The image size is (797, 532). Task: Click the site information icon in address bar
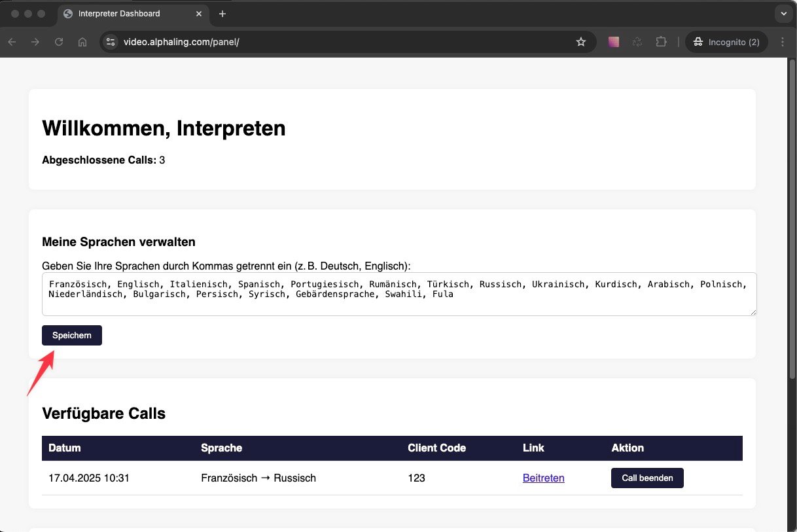point(111,42)
